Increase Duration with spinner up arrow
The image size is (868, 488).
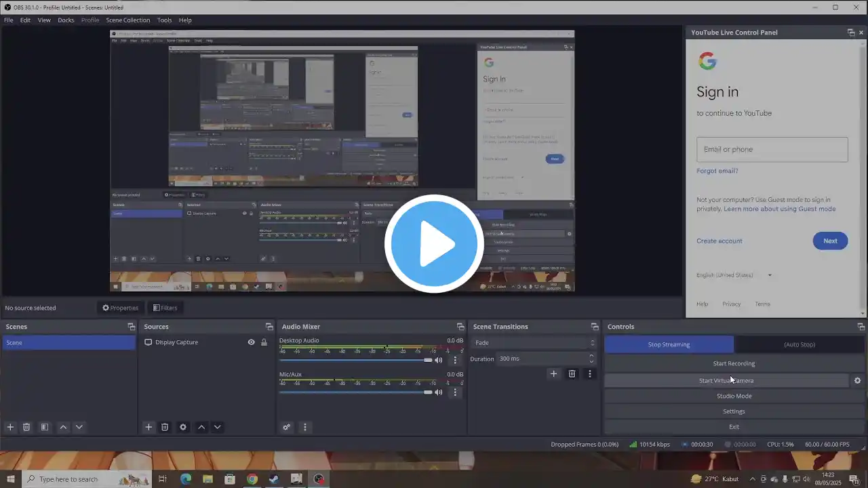591,355
